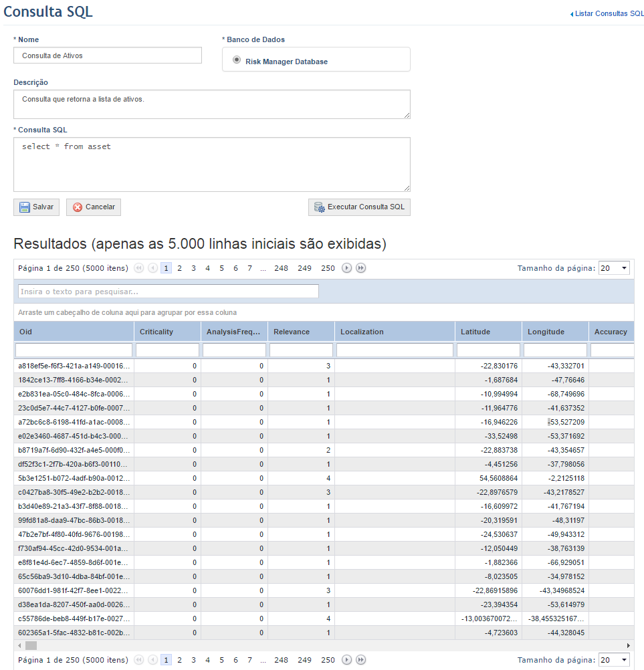Screen dimensions: 644x670
Task: Select row with Oid c55786de-beb8-449f-b17e-0027...
Action: pyautogui.click(x=324, y=619)
